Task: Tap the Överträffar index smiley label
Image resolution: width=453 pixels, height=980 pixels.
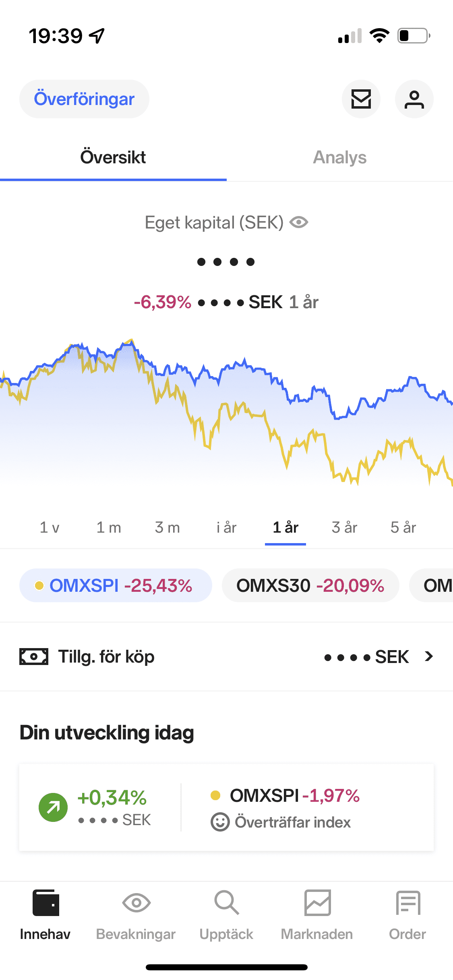Action: 281,822
